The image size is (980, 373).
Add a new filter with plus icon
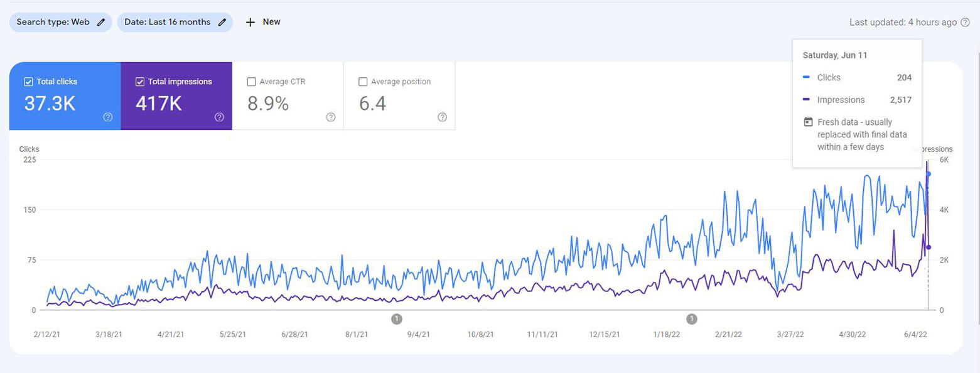[x=250, y=22]
